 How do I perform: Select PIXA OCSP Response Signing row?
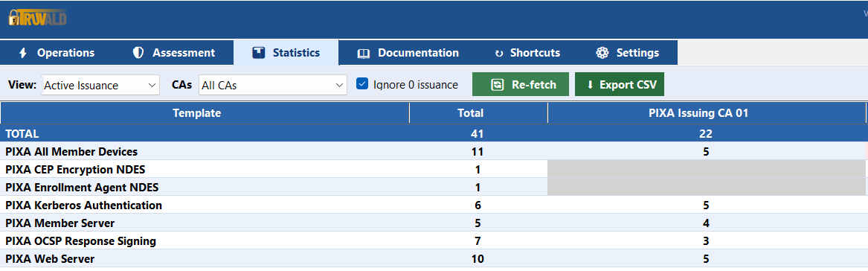pyautogui.click(x=434, y=241)
